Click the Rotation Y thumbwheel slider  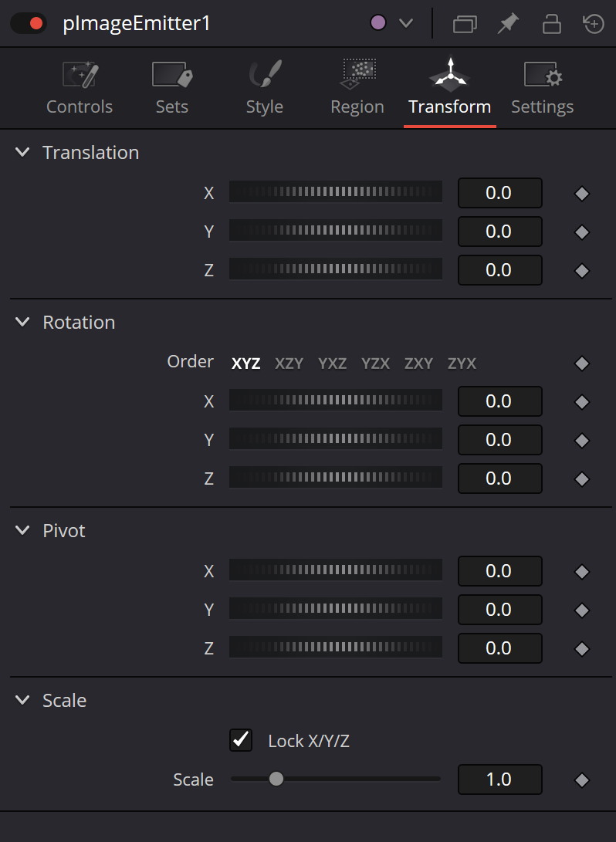(336, 439)
